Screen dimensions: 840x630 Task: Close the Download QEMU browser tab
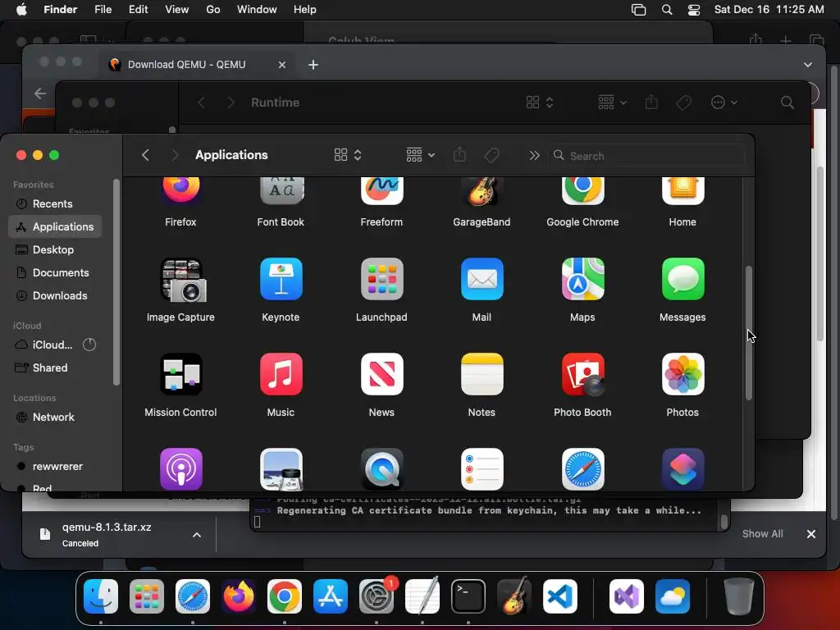[x=282, y=65]
